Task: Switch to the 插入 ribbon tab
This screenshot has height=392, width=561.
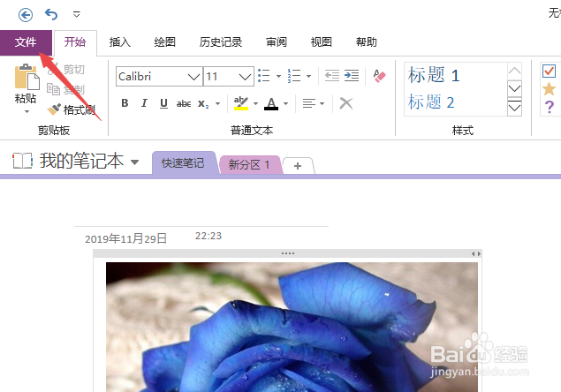Action: (x=120, y=42)
